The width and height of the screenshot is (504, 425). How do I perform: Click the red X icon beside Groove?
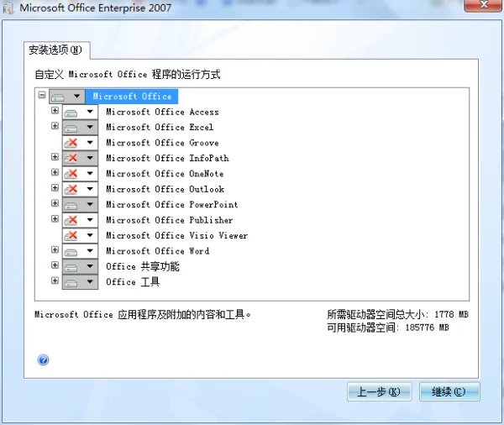[71, 143]
